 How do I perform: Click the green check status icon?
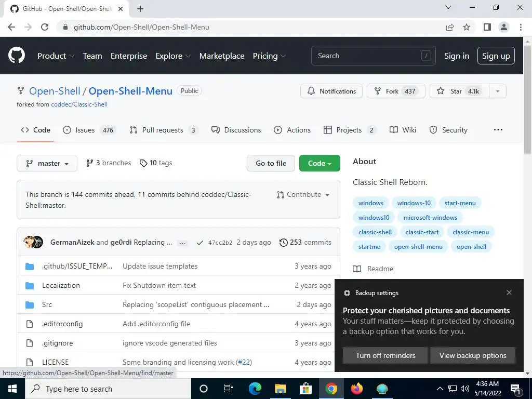(x=200, y=243)
